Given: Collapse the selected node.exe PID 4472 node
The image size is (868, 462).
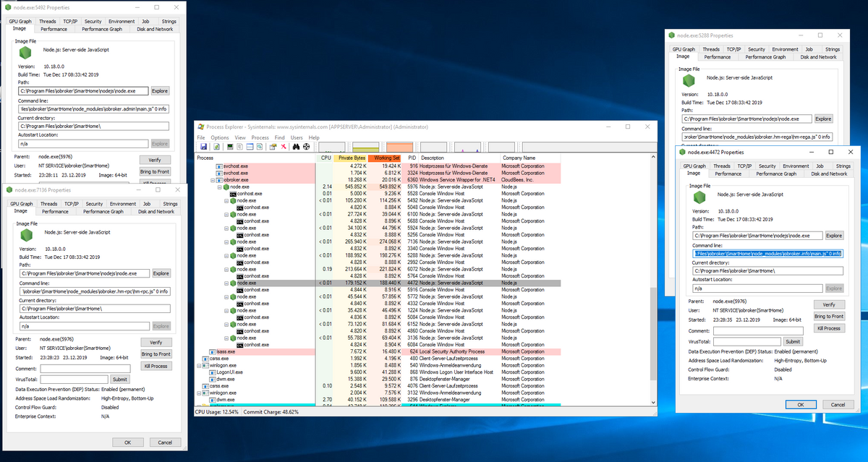Looking at the screenshot, I should pyautogui.click(x=225, y=283).
